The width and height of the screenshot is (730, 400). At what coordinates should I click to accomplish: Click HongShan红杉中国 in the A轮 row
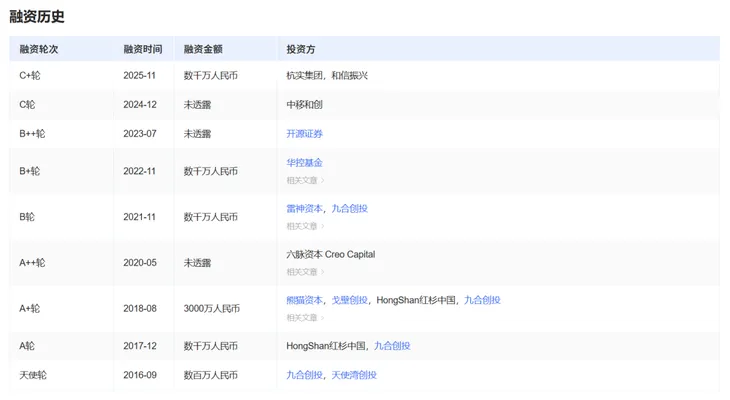(328, 345)
